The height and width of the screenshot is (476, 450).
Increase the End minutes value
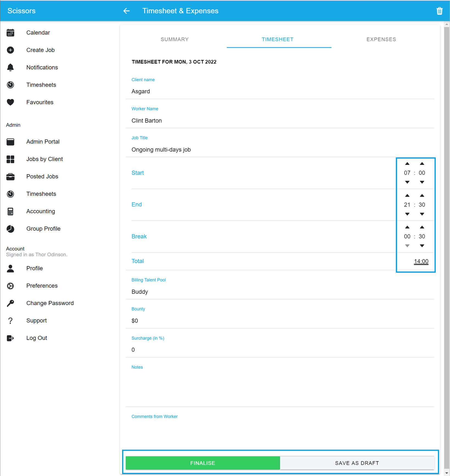pyautogui.click(x=422, y=196)
